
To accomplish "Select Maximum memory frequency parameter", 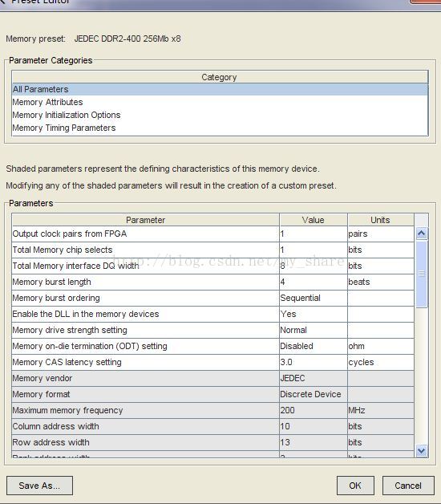I will 145,411.
